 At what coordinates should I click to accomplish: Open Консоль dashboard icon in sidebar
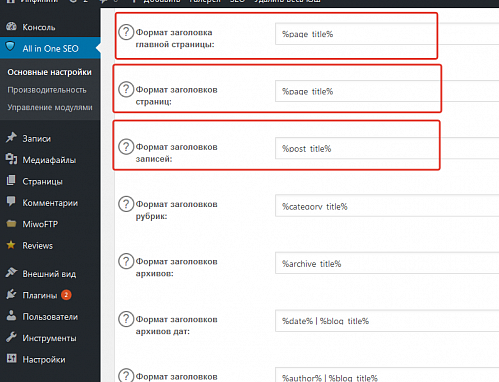(x=11, y=27)
